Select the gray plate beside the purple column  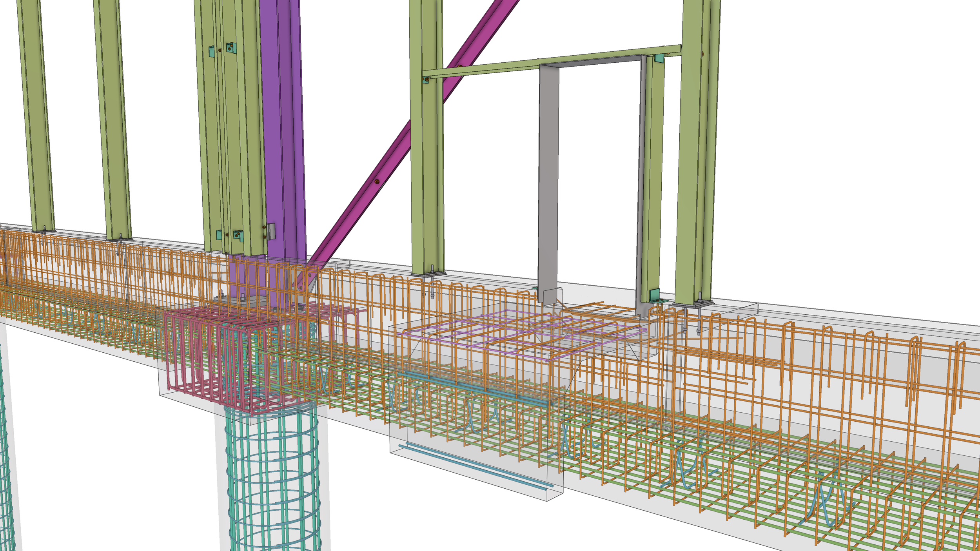point(271,231)
